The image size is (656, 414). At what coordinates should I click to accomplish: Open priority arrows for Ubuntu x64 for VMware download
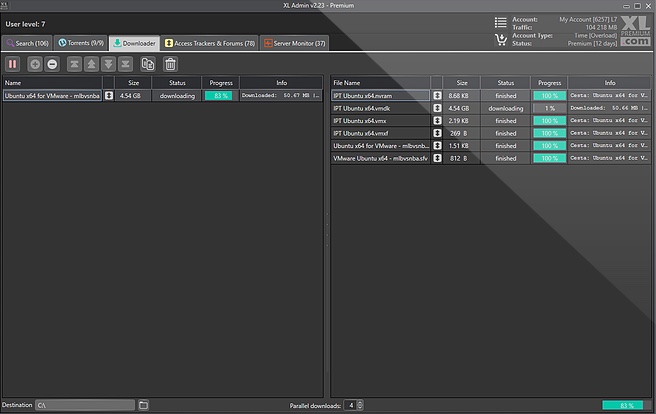coord(108,96)
